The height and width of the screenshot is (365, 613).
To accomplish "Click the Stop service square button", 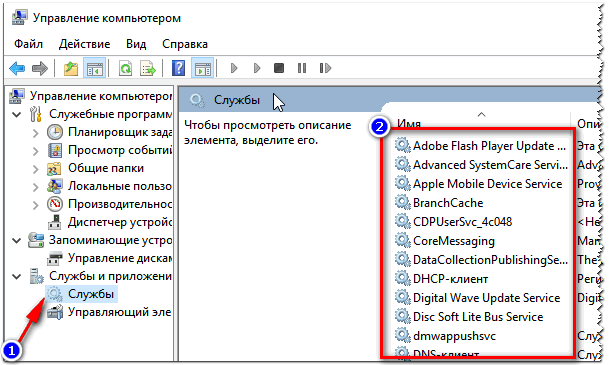I will coord(279,68).
